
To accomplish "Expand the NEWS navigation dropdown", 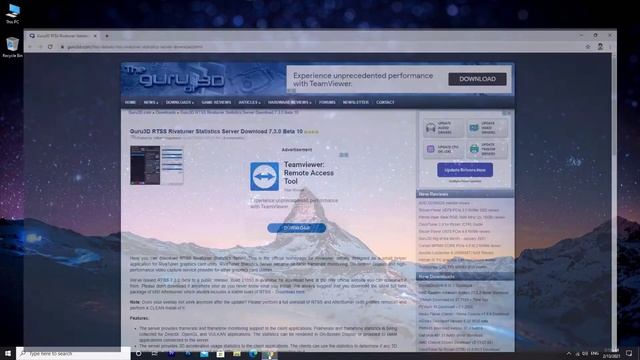I will [151, 102].
